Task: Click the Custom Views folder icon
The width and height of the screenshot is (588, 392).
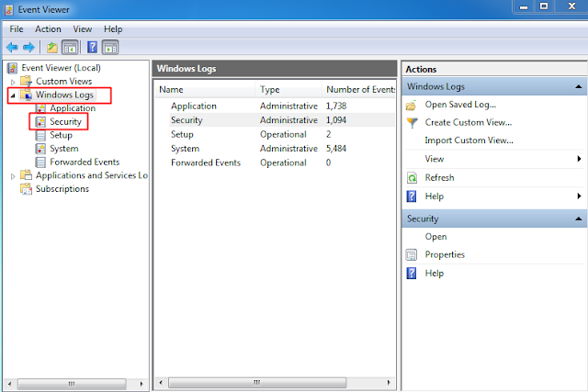Action: [x=27, y=82]
